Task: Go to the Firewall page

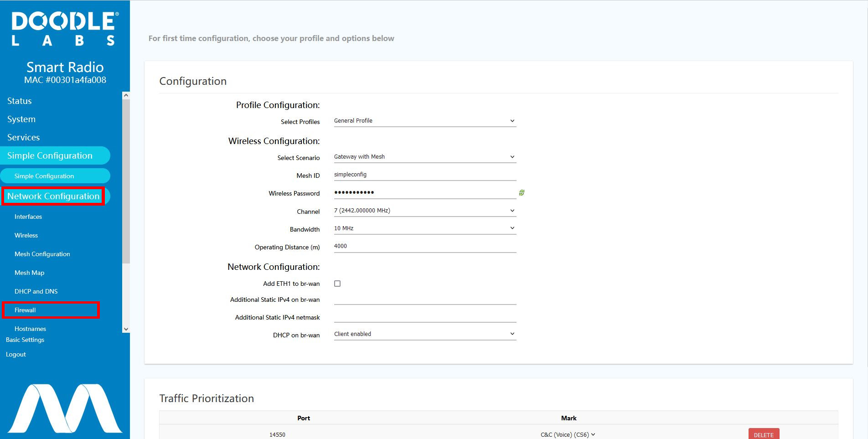Action: pos(25,310)
